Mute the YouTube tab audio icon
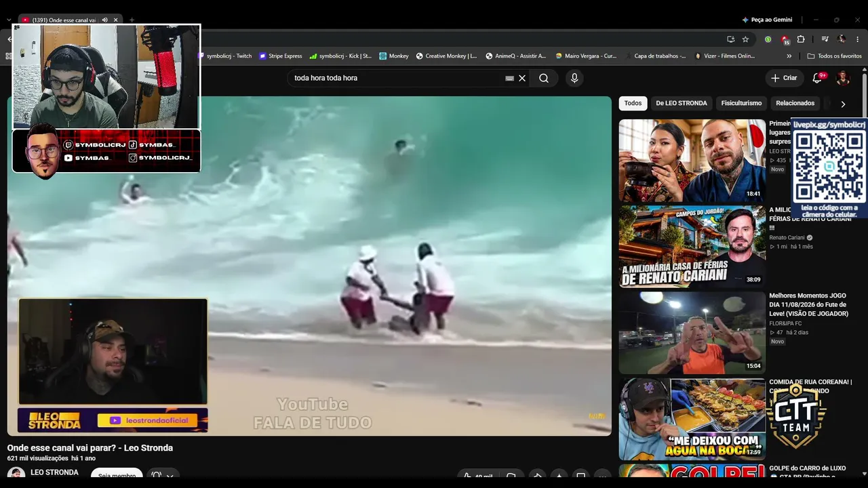 point(104,20)
